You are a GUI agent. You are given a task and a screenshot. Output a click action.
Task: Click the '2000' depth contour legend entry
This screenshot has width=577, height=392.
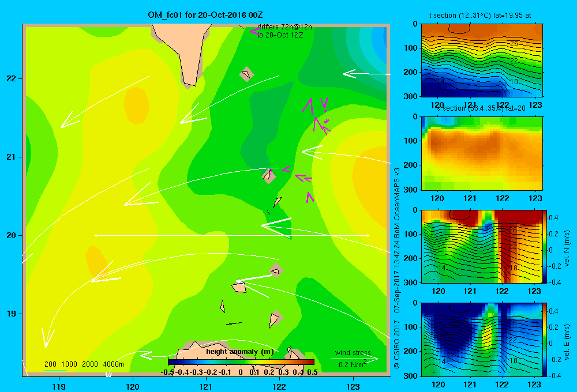tap(90, 364)
